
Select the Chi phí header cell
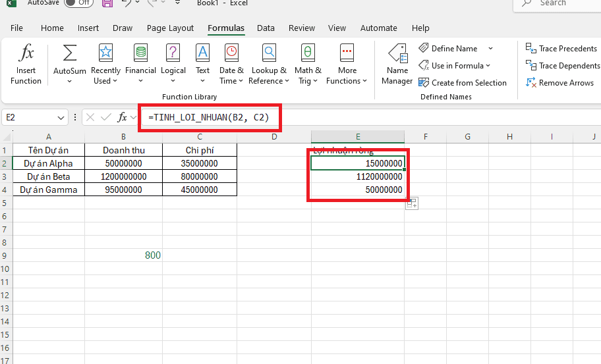[x=199, y=150]
